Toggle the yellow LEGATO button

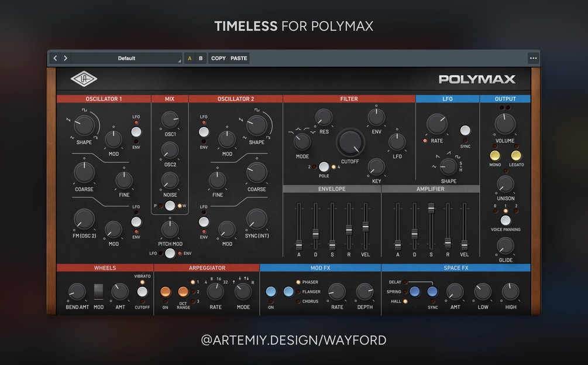pos(516,155)
